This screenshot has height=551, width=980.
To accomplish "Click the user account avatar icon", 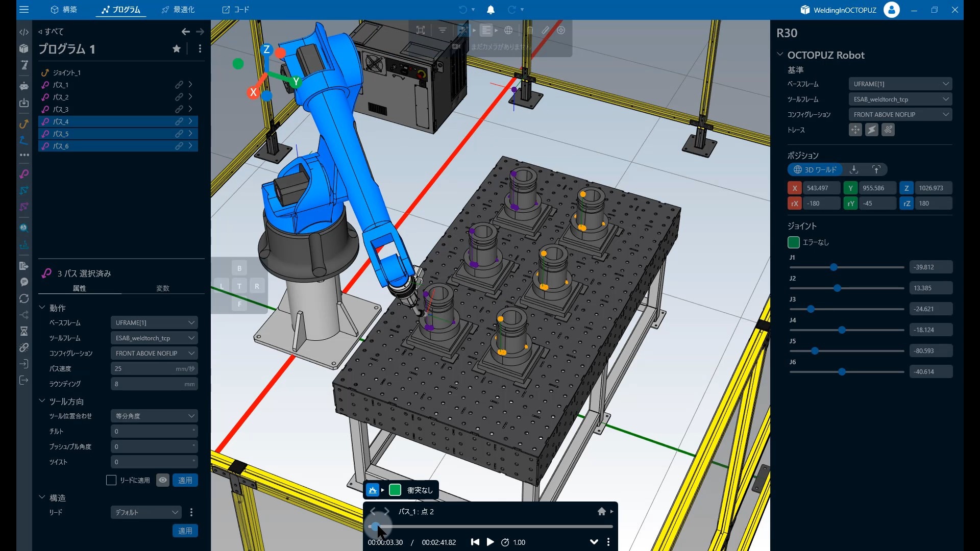I will click(x=892, y=10).
